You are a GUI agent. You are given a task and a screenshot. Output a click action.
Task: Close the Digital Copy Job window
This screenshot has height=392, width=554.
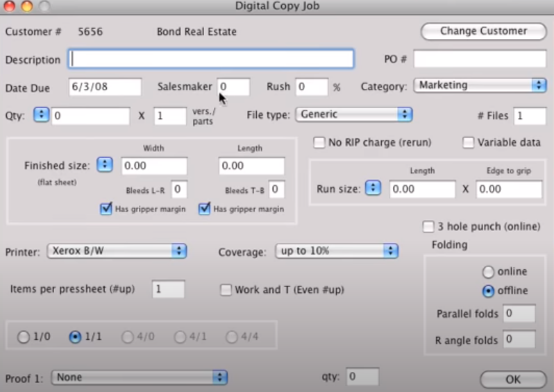(10, 6)
